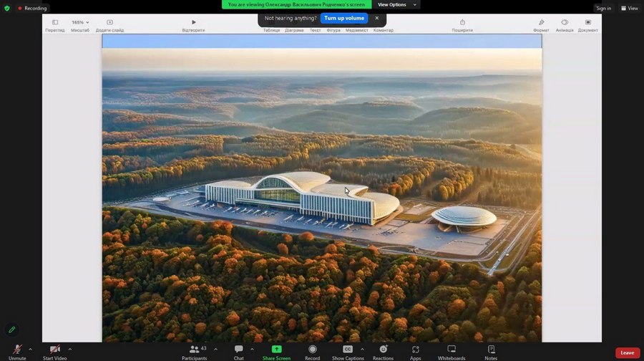This screenshot has height=361, width=644.
Task: Click the green encryption shield icon
Action: (7, 8)
